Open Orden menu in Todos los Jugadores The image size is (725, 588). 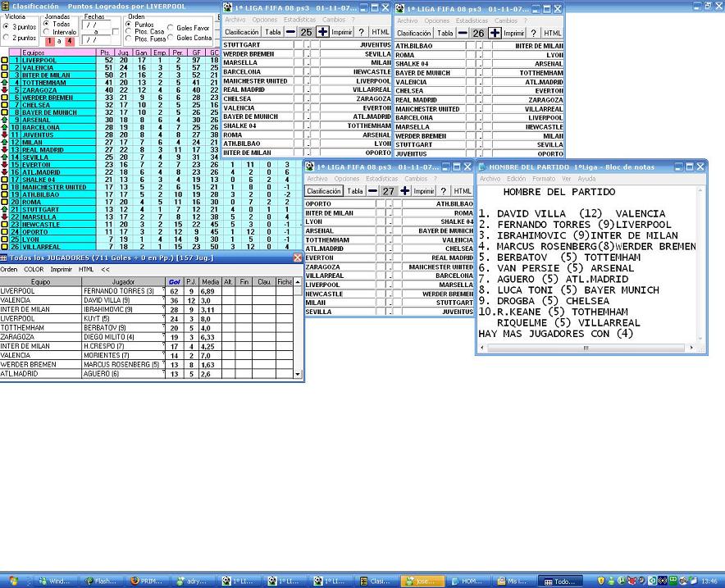click(x=9, y=269)
